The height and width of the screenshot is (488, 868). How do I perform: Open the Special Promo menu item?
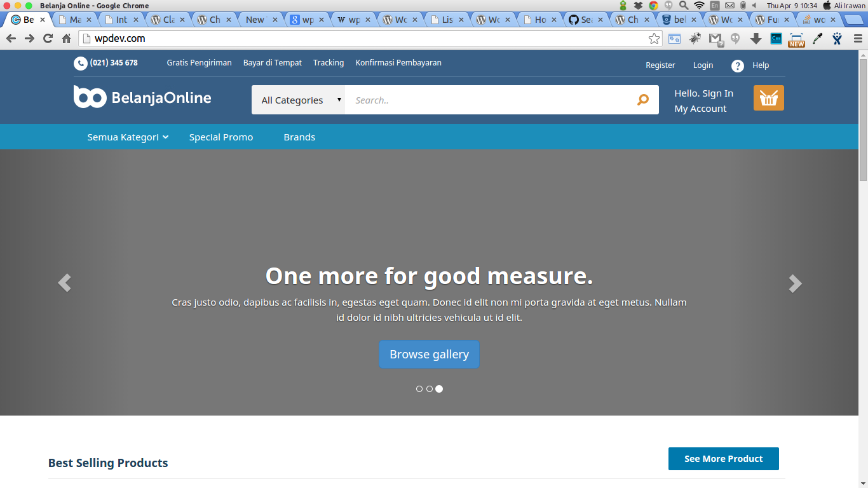pos(221,137)
